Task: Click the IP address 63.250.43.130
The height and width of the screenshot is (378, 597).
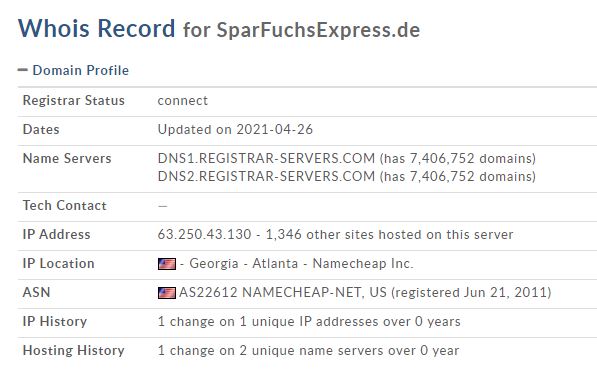Action: [204, 234]
